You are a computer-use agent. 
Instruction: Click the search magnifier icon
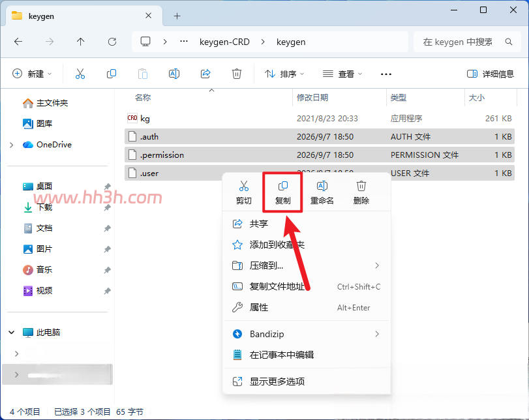pyautogui.click(x=509, y=42)
